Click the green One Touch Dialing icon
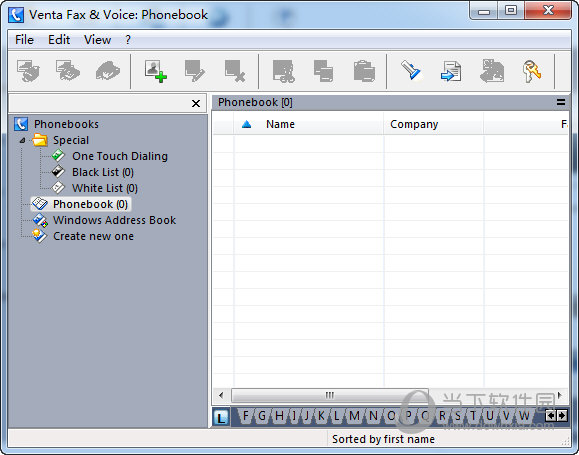 58,155
